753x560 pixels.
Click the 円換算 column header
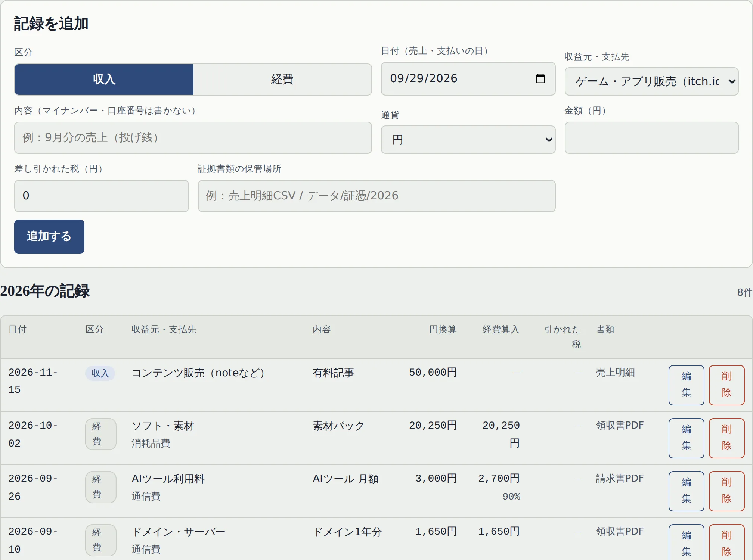tap(443, 329)
